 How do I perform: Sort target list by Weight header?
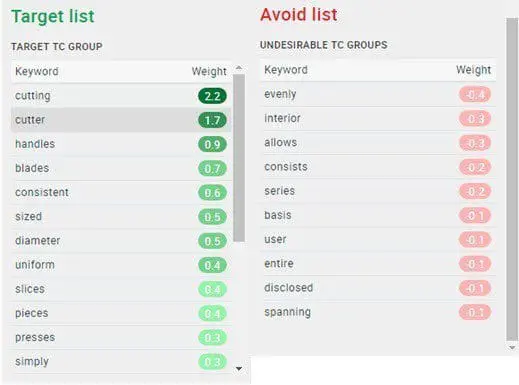[209, 71]
